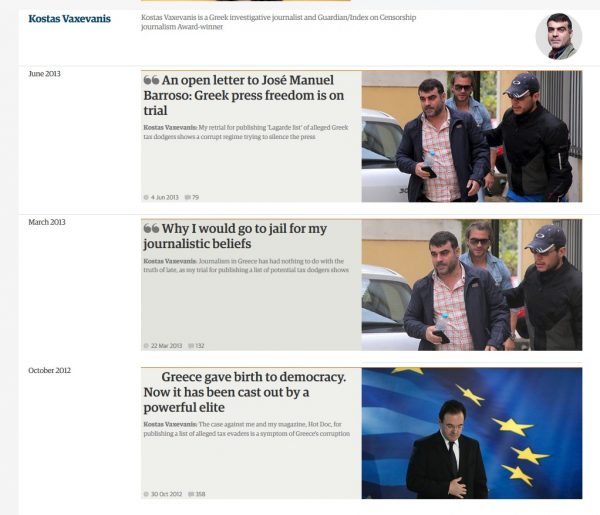Click Kostas Vaxevanis byline in Barroso article summary
600x515 pixels.
(x=170, y=128)
